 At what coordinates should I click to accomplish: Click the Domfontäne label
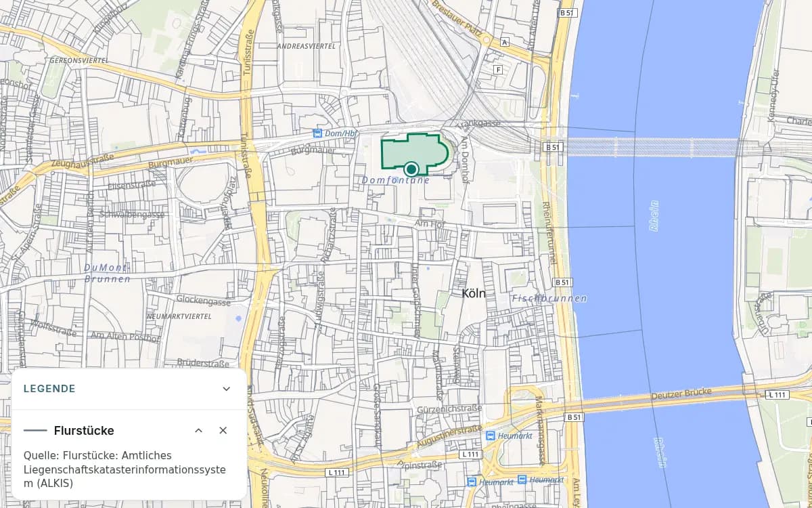coord(395,180)
